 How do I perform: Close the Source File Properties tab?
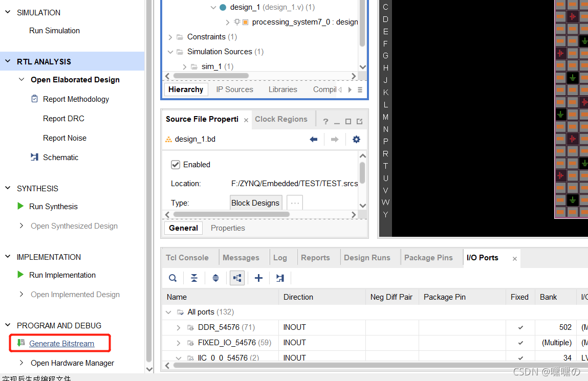pos(246,120)
